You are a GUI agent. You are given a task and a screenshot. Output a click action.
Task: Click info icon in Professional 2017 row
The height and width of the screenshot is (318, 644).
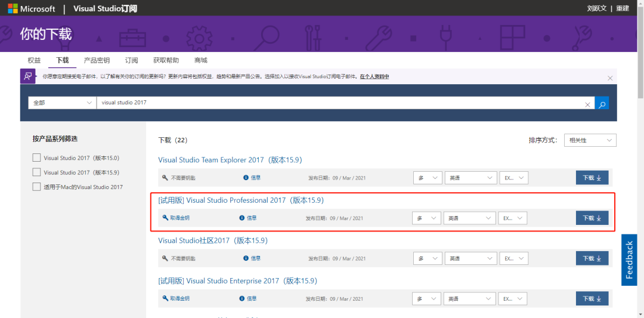[242, 218]
